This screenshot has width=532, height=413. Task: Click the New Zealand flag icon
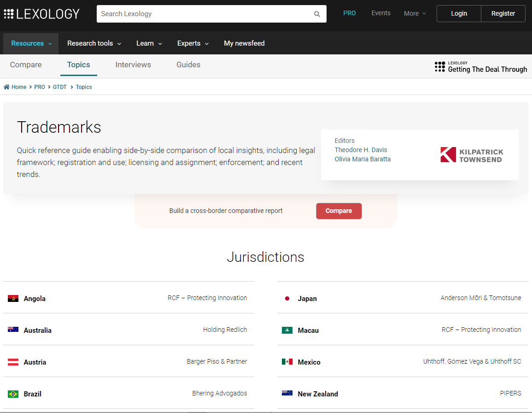click(x=287, y=393)
